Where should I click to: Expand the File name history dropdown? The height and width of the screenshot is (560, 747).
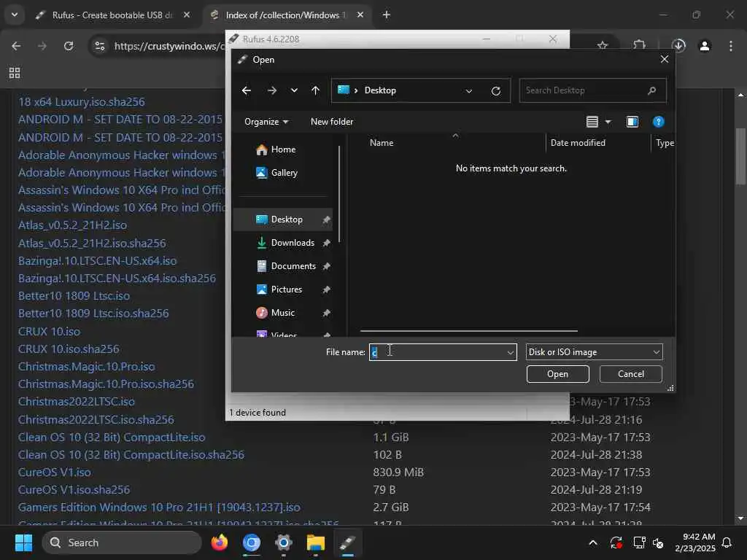[510, 352]
